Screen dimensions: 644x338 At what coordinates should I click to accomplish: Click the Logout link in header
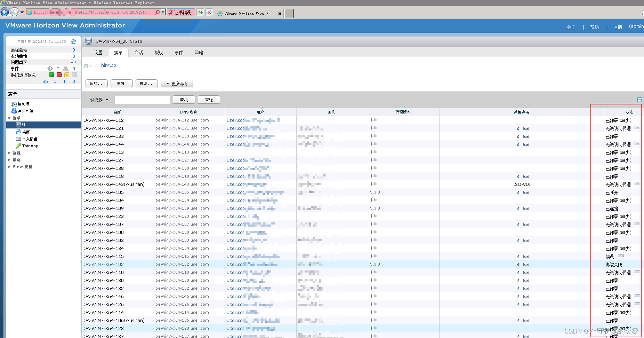(618, 27)
